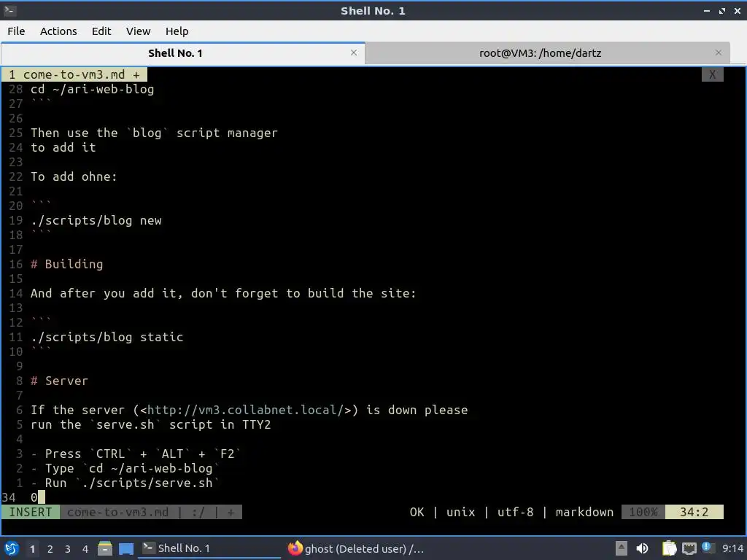747x560 pixels.
Task: Open the View menu
Action: [x=138, y=31]
